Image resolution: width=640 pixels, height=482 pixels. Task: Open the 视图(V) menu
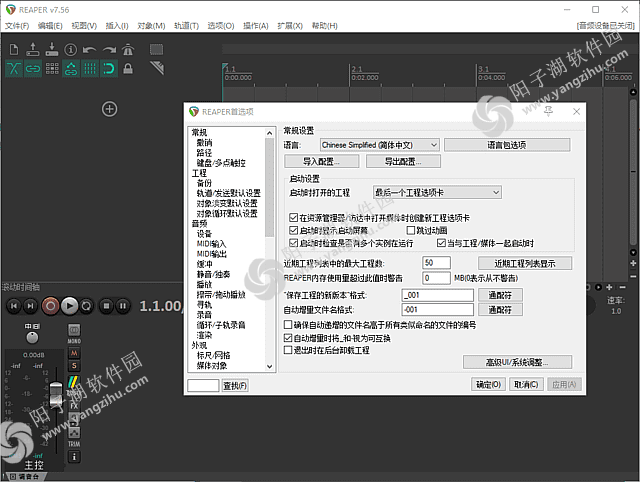tap(84, 26)
